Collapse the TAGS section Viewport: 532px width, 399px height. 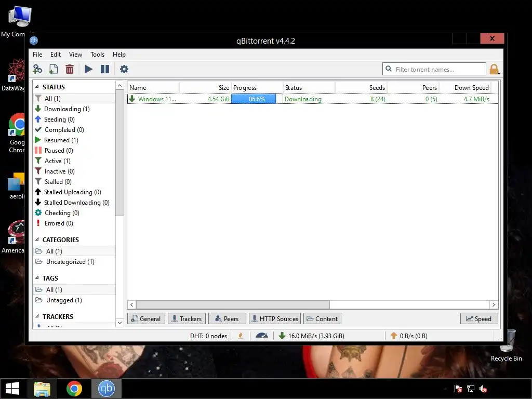[x=37, y=278]
